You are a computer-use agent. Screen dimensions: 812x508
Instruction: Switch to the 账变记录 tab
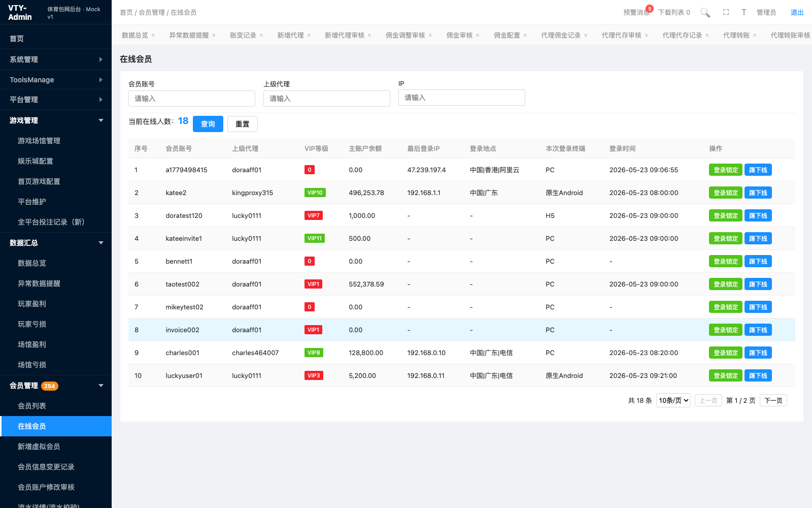pyautogui.click(x=243, y=35)
